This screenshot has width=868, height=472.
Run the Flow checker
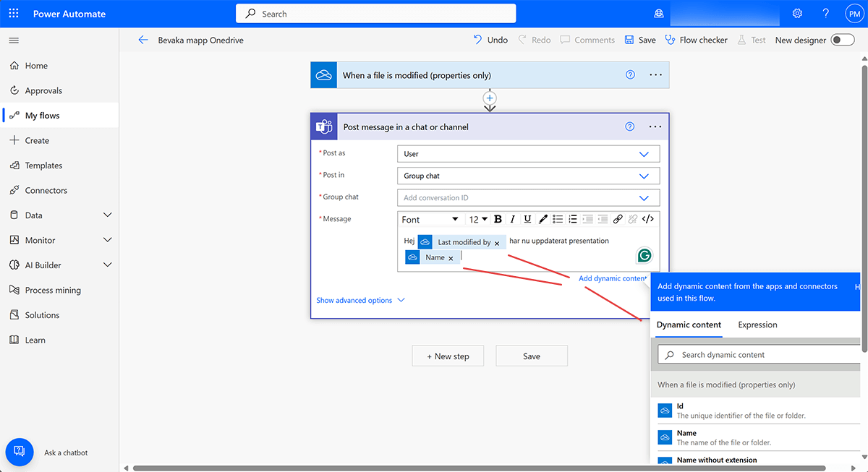click(696, 40)
